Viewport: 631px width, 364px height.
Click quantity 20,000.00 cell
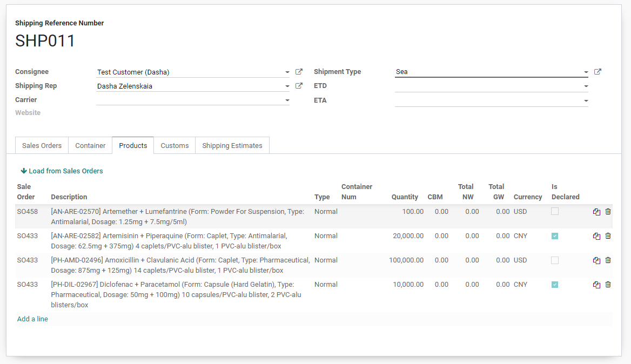(x=408, y=236)
